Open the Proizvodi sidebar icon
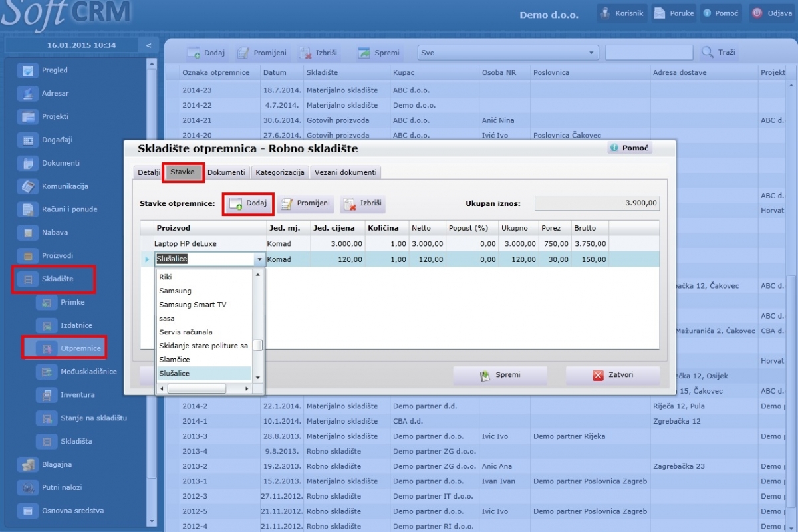 [x=28, y=257]
